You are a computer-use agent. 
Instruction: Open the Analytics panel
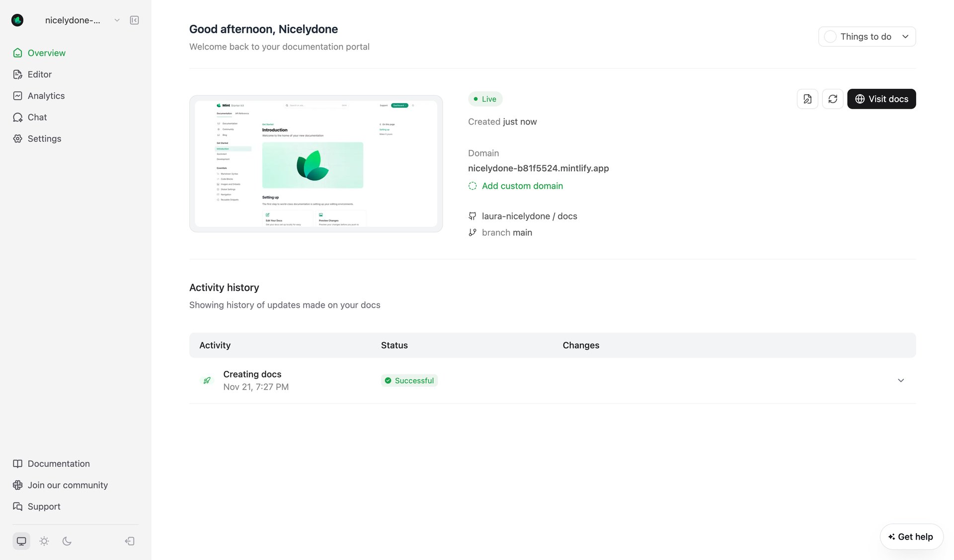point(46,95)
